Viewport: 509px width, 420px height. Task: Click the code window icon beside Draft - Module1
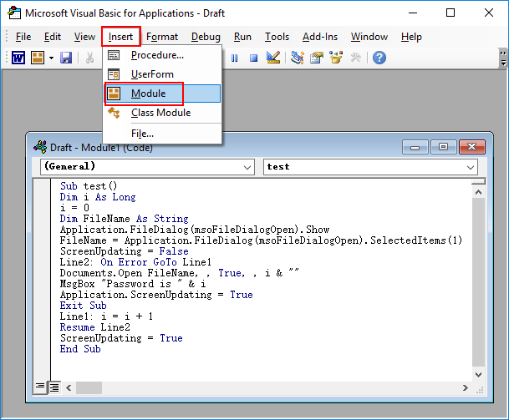click(x=40, y=148)
